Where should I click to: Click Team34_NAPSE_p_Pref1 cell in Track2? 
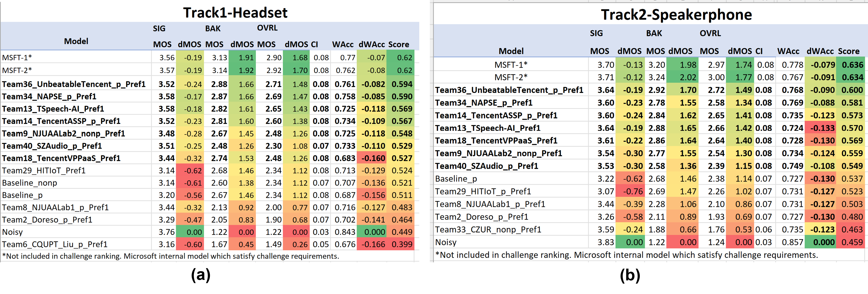click(x=483, y=103)
